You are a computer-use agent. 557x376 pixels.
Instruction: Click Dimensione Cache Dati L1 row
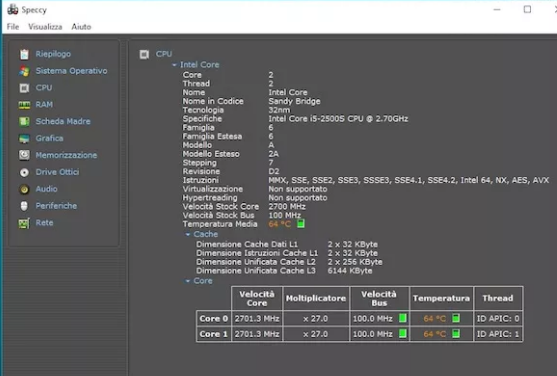tap(287, 244)
